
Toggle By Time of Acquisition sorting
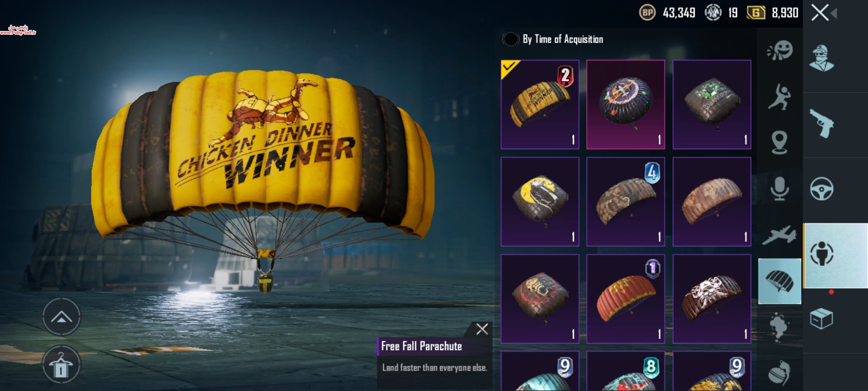(x=510, y=39)
